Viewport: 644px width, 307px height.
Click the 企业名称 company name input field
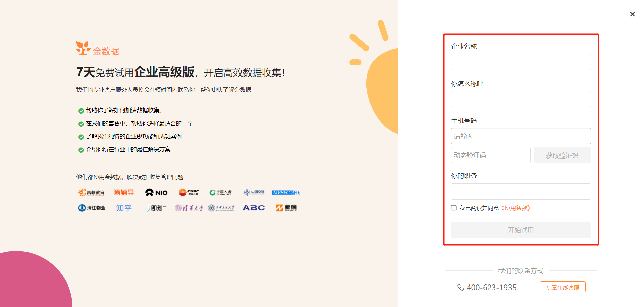[x=521, y=62]
